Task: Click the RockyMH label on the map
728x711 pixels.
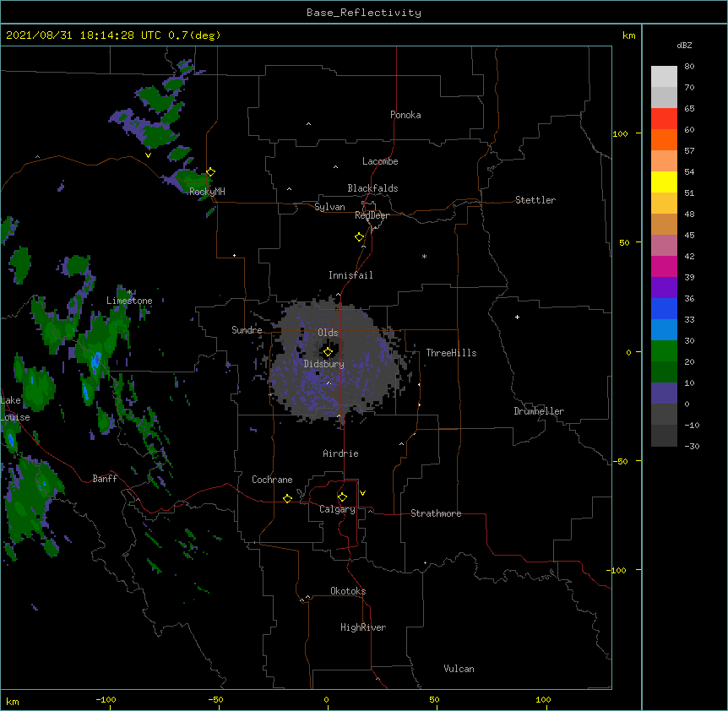Action: click(207, 192)
